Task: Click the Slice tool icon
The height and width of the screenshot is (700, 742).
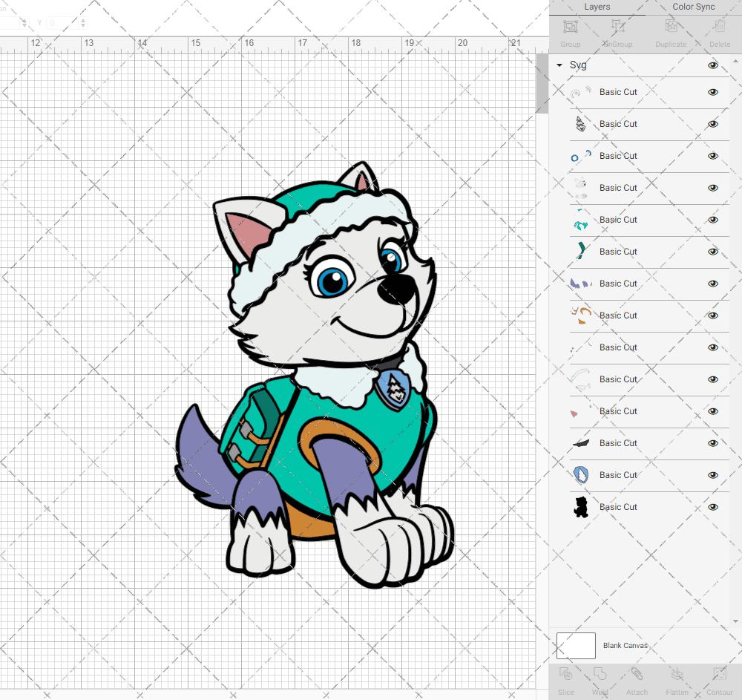Action: pyautogui.click(x=565, y=674)
